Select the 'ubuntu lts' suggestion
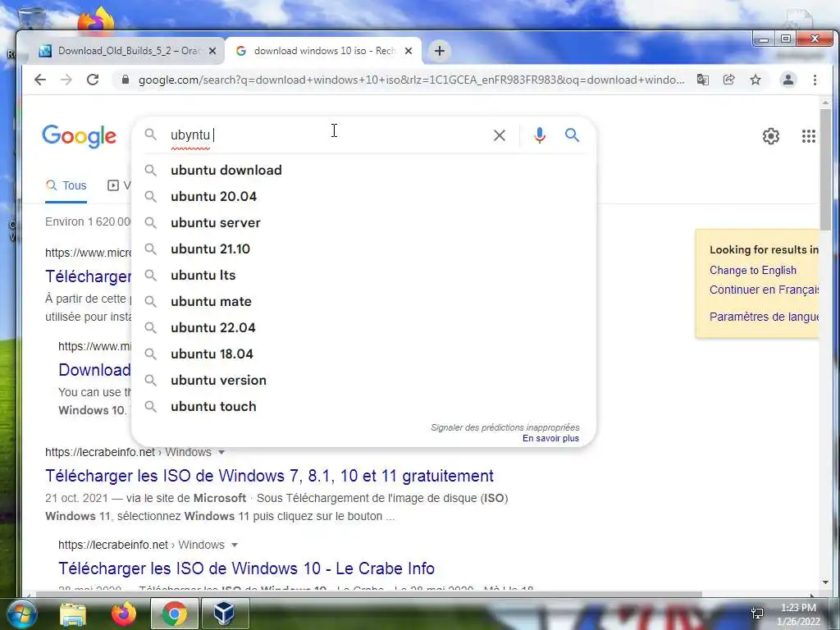Screen dimensions: 840x630 [363, 276]
